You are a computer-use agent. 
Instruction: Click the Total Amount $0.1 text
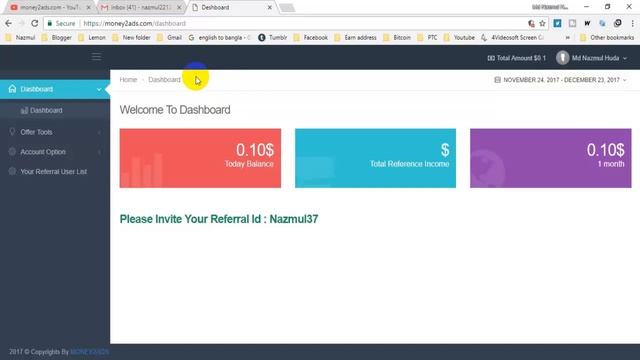(x=521, y=58)
